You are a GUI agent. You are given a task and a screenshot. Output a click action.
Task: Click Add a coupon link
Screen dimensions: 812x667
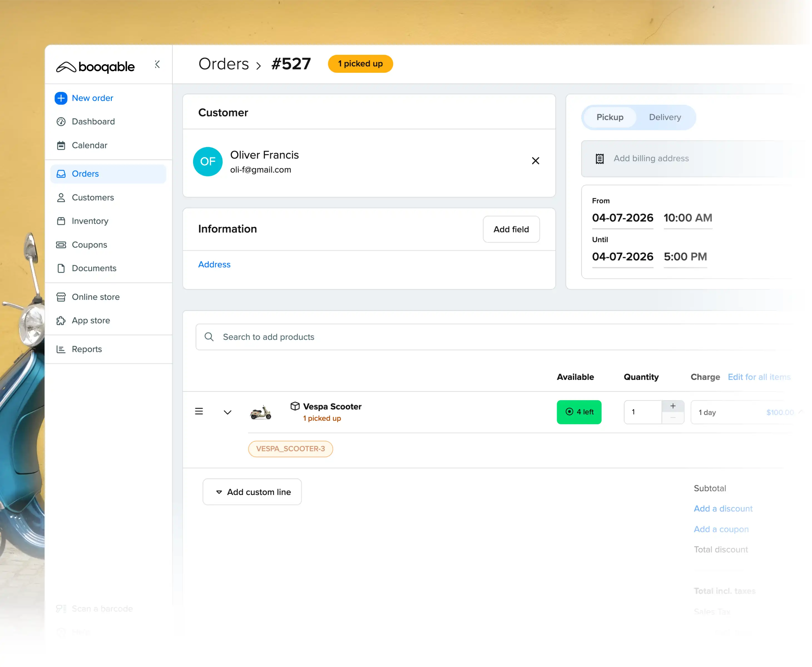pos(721,529)
